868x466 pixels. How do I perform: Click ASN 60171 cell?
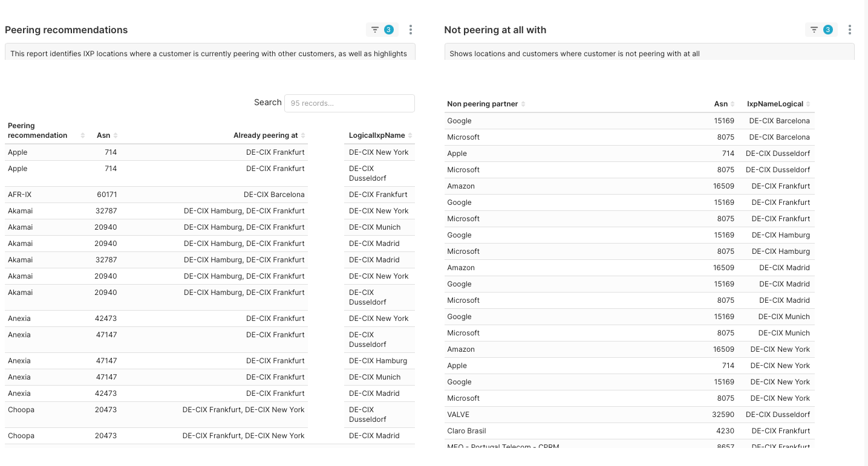(106, 195)
